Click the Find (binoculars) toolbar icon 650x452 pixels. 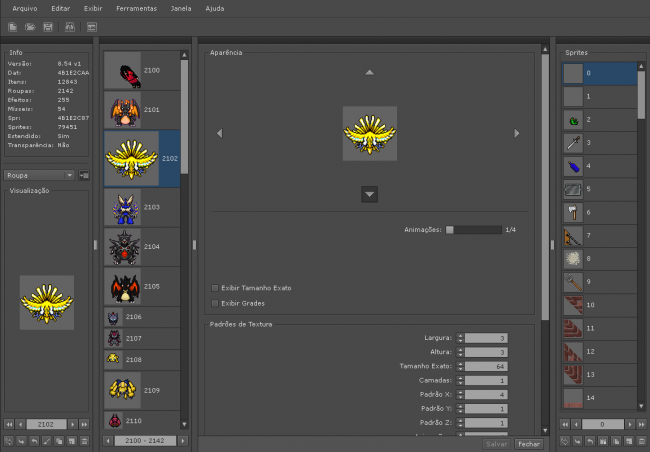point(70,27)
